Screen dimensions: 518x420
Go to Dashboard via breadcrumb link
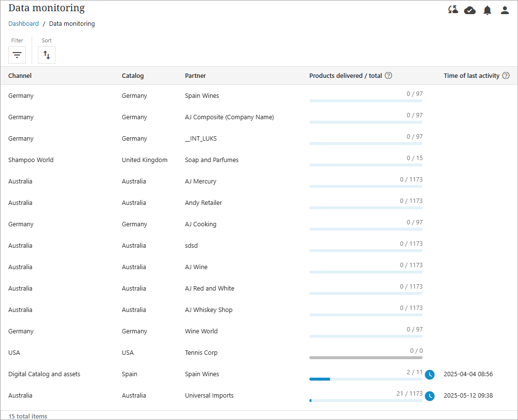click(x=23, y=24)
